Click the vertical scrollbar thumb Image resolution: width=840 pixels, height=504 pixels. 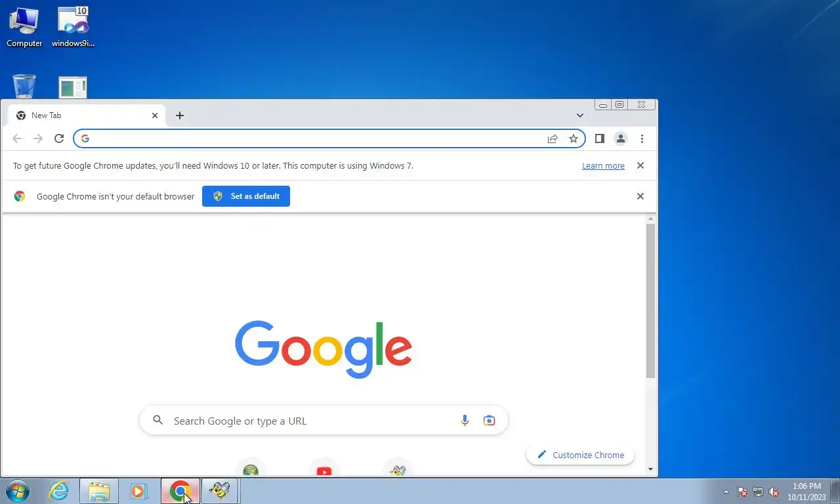click(x=650, y=301)
